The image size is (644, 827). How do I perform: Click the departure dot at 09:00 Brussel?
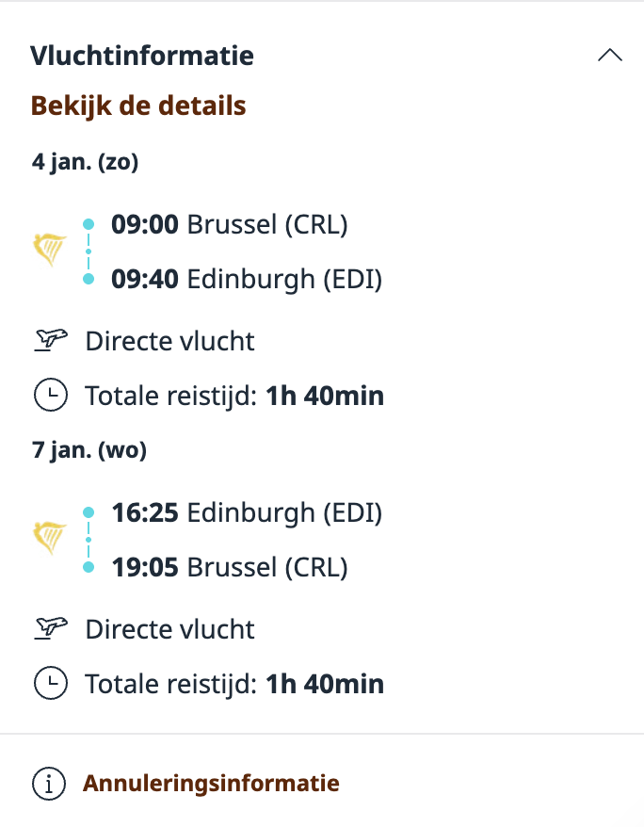click(x=89, y=222)
